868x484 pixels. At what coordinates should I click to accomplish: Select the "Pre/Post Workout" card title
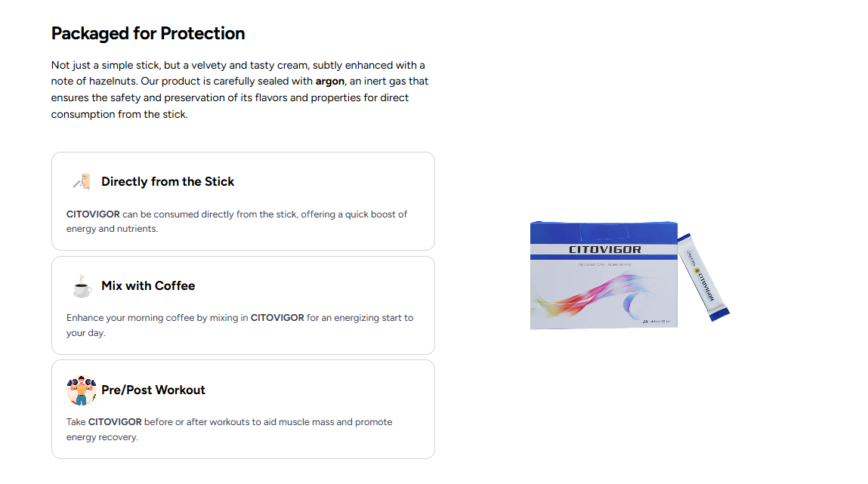point(153,390)
